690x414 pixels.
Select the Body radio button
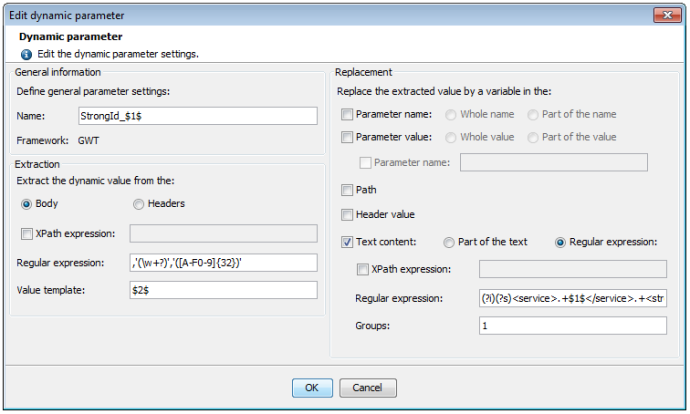coord(26,204)
